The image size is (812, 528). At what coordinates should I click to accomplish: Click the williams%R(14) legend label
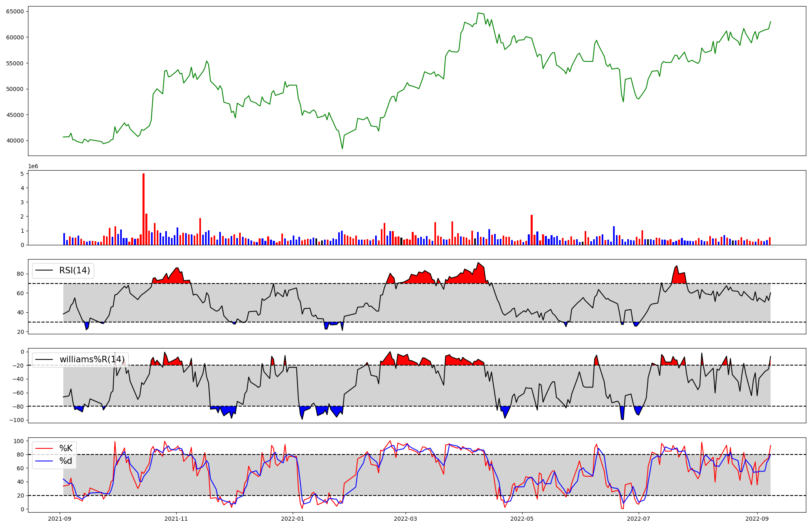[92, 359]
